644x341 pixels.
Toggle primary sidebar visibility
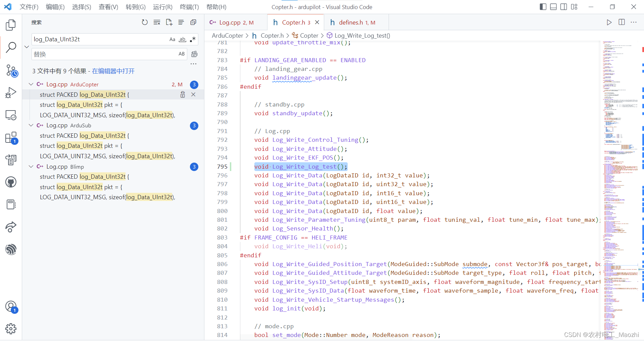point(543,7)
